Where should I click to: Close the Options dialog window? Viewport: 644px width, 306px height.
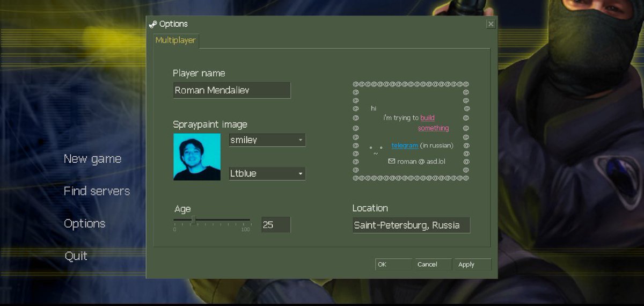[x=491, y=24]
